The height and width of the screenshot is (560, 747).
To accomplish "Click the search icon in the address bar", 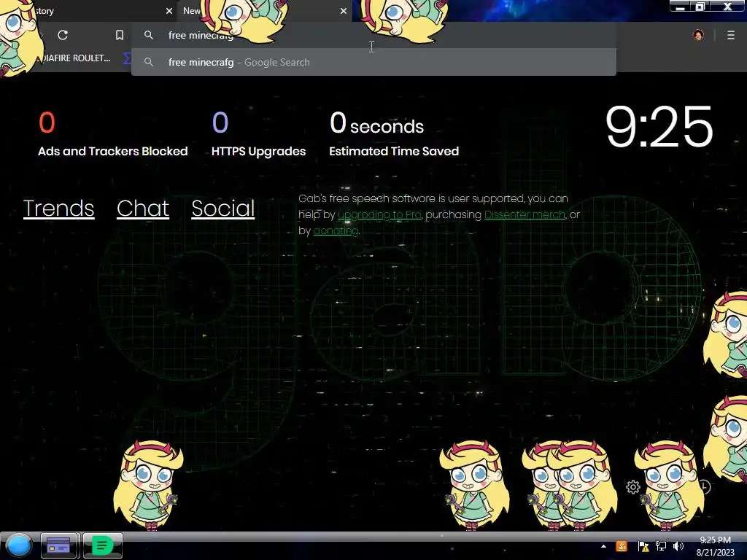I will (x=149, y=35).
